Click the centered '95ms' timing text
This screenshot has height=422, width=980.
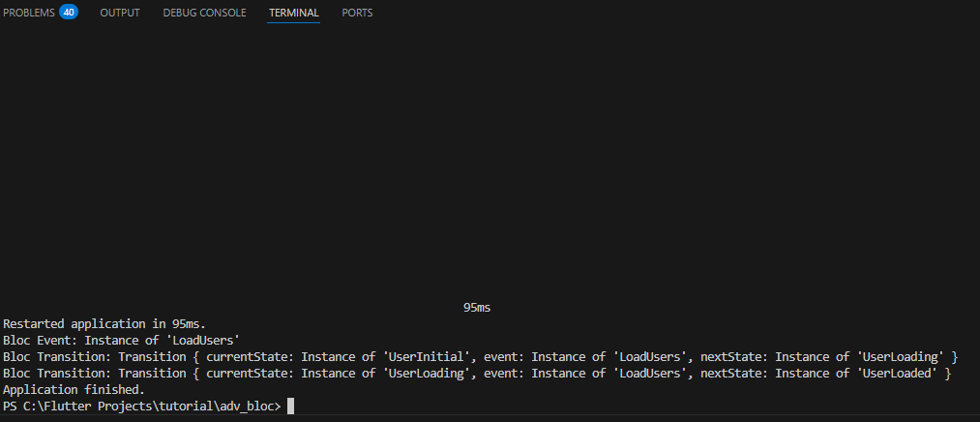tap(477, 308)
